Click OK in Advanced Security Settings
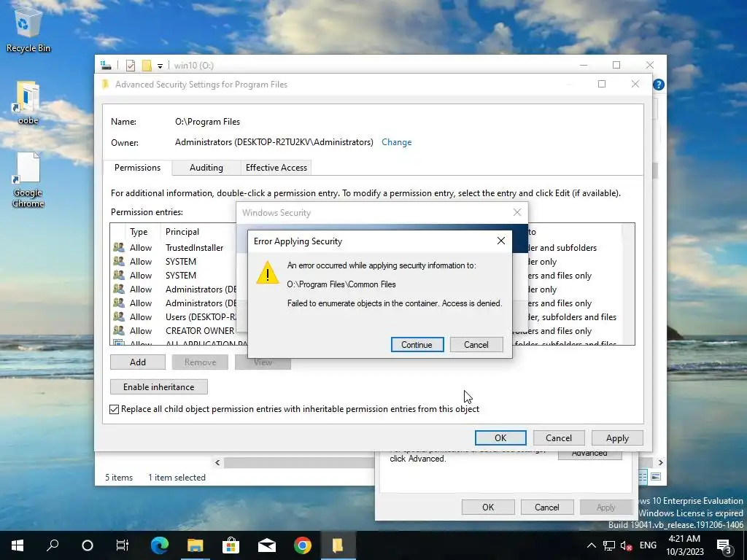The width and height of the screenshot is (747, 560). click(500, 437)
